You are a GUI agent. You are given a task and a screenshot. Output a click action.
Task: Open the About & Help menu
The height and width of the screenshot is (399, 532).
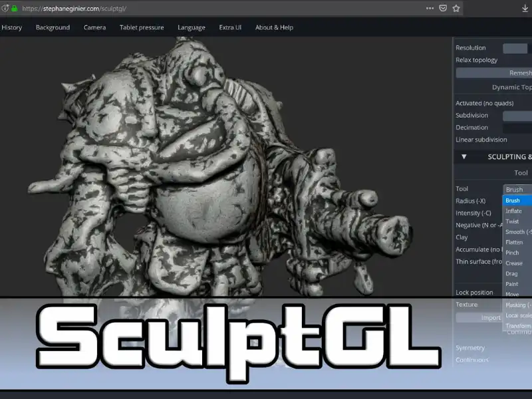coord(274,27)
